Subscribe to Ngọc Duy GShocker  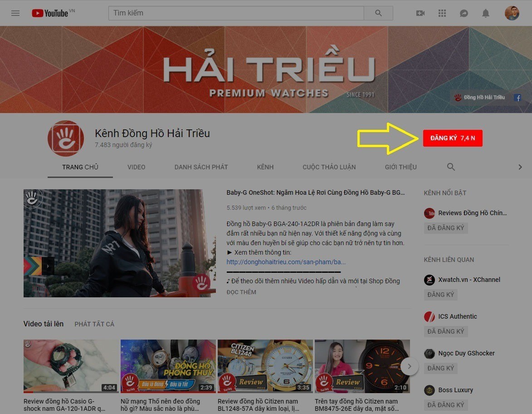(x=441, y=368)
